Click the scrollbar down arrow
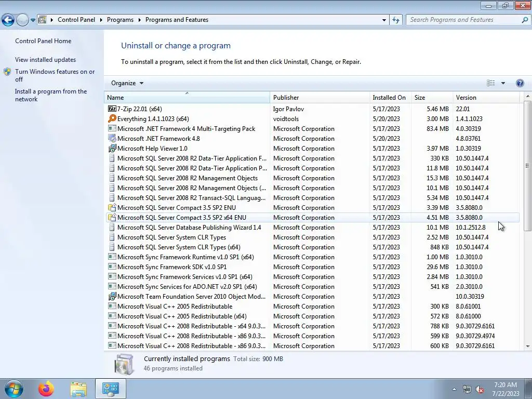Image resolution: width=532 pixels, height=399 pixels. coord(527,347)
